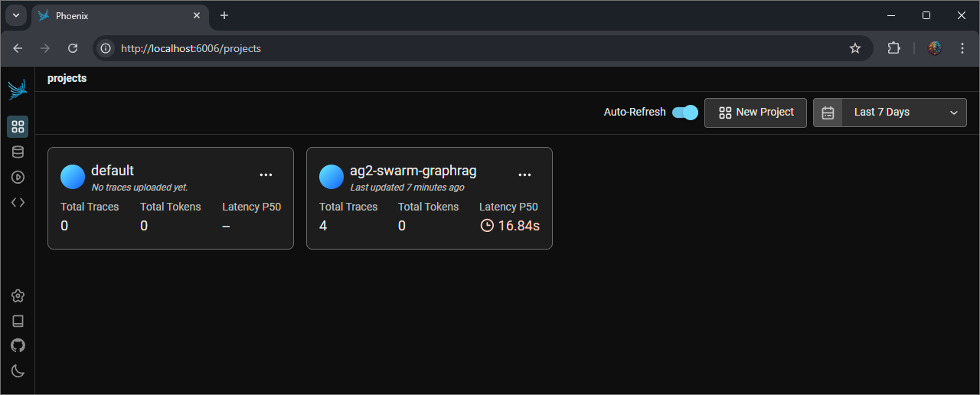Click the Phoenix bird logo in sidebar

(18, 90)
